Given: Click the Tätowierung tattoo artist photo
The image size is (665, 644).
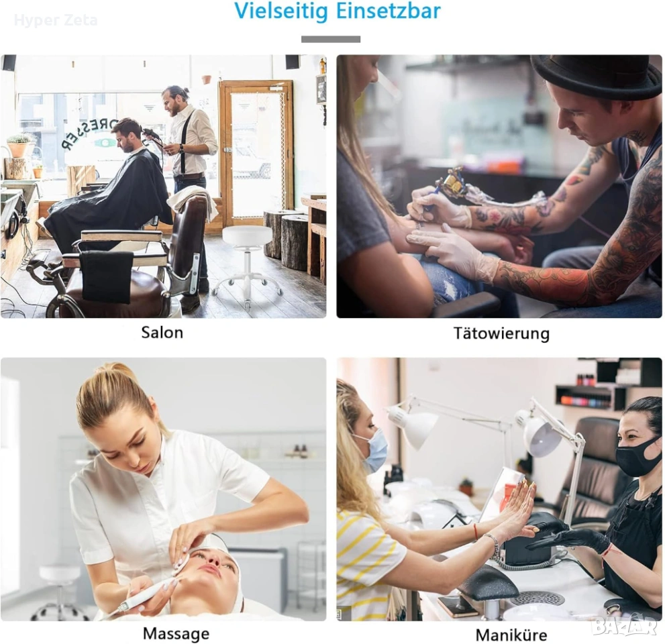Looking at the screenshot, I should (x=499, y=186).
